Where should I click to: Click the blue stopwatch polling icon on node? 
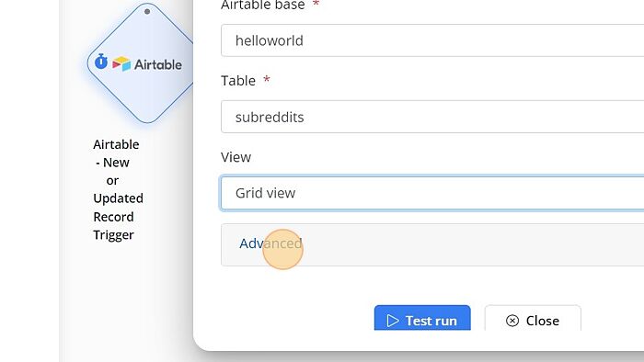click(101, 62)
